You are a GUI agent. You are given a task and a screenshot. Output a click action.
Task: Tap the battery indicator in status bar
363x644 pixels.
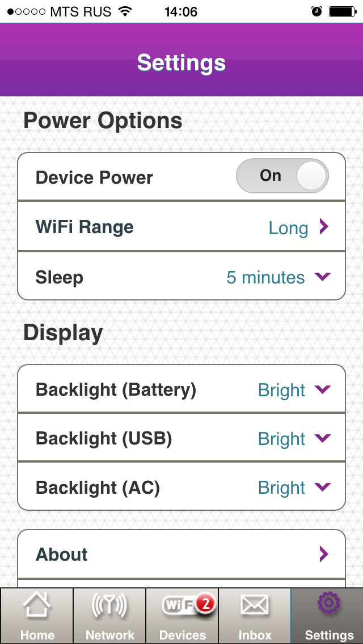[343, 11]
